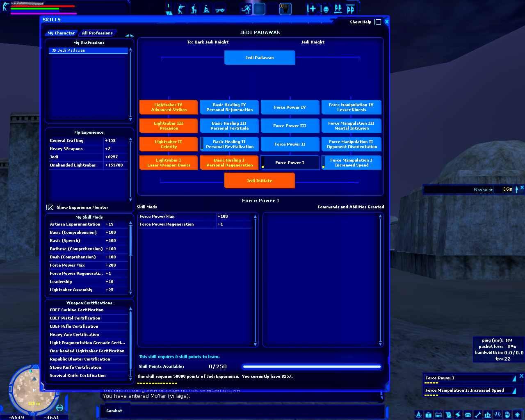Switch to the All Professions tab
The width and height of the screenshot is (525, 420).
pos(97,33)
